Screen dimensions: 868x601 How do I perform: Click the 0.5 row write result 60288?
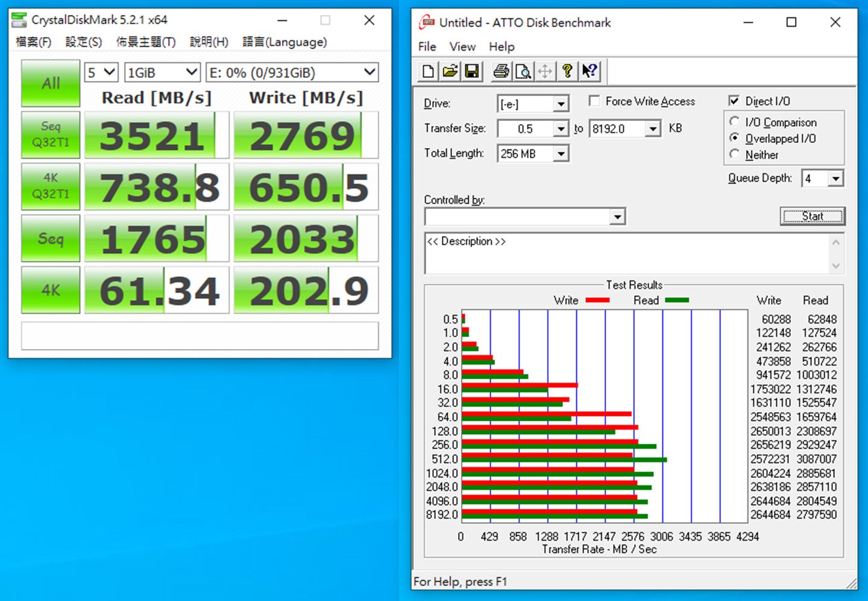[x=776, y=319]
